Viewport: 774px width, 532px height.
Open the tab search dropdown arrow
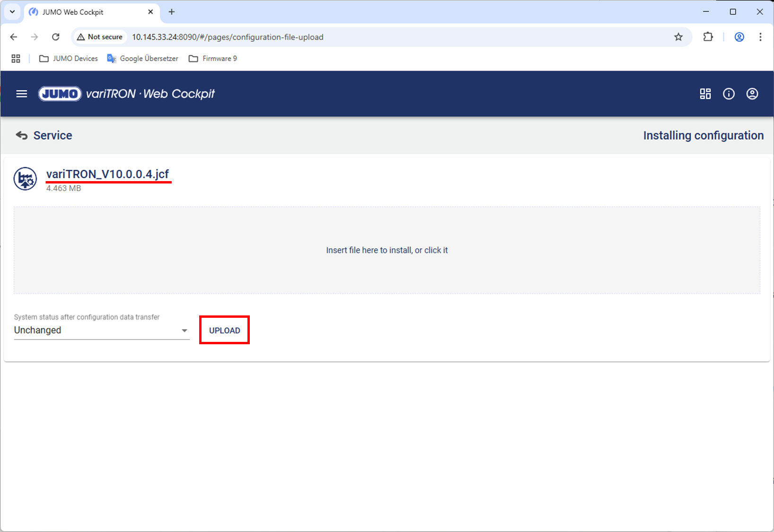(12, 12)
